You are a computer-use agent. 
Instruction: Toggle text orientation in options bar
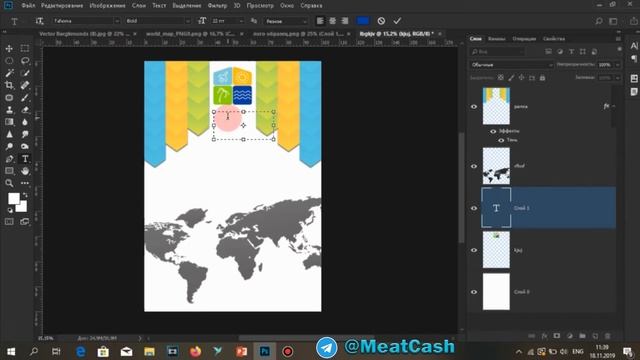coord(39,21)
